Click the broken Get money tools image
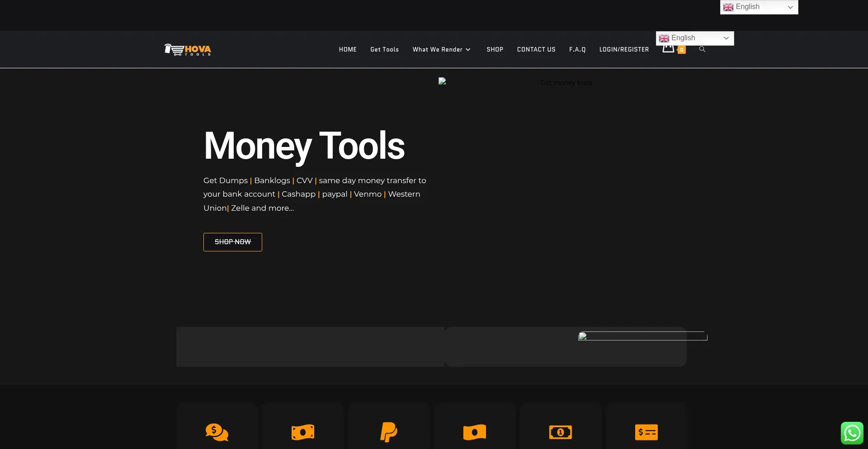 [x=515, y=83]
